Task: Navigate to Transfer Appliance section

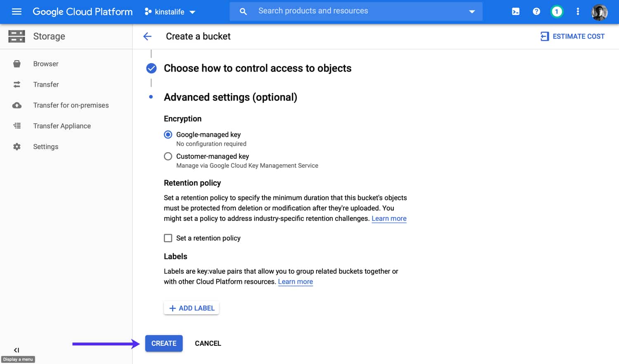Action: pyautogui.click(x=62, y=126)
